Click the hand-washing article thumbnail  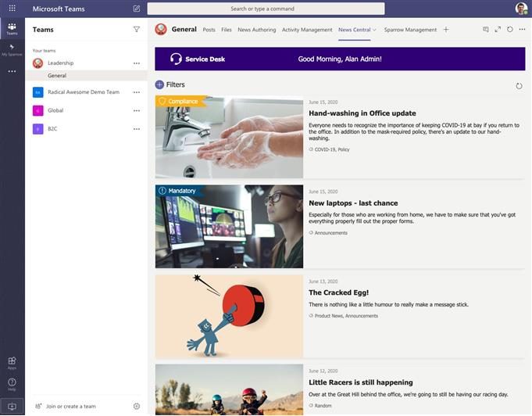(x=229, y=137)
